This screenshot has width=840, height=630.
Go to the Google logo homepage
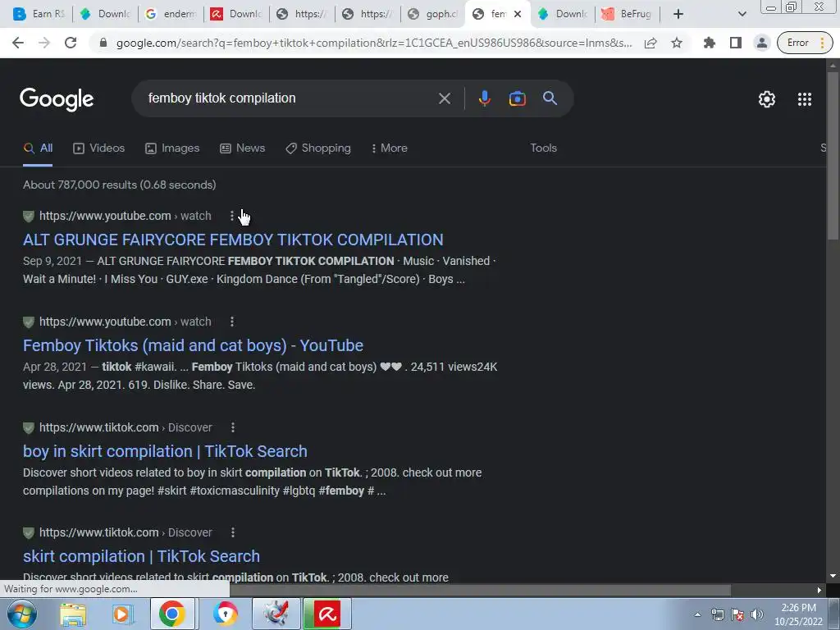tap(57, 99)
